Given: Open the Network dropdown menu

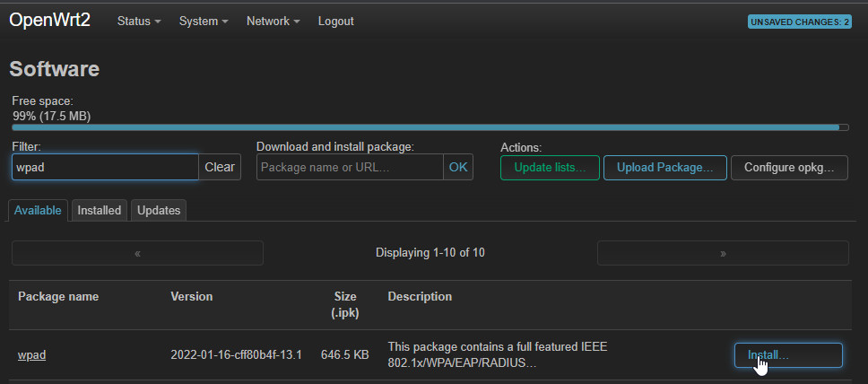Looking at the screenshot, I should tap(273, 21).
